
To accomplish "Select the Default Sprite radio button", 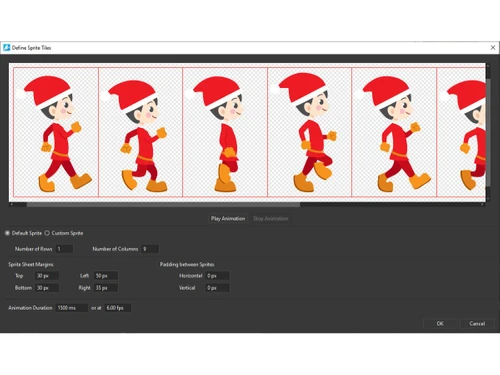I will 7,233.
